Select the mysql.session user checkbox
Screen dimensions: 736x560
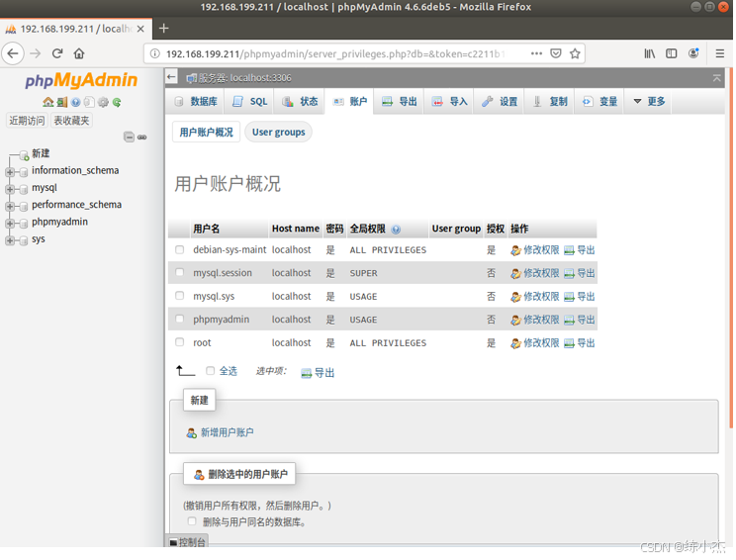tap(180, 273)
